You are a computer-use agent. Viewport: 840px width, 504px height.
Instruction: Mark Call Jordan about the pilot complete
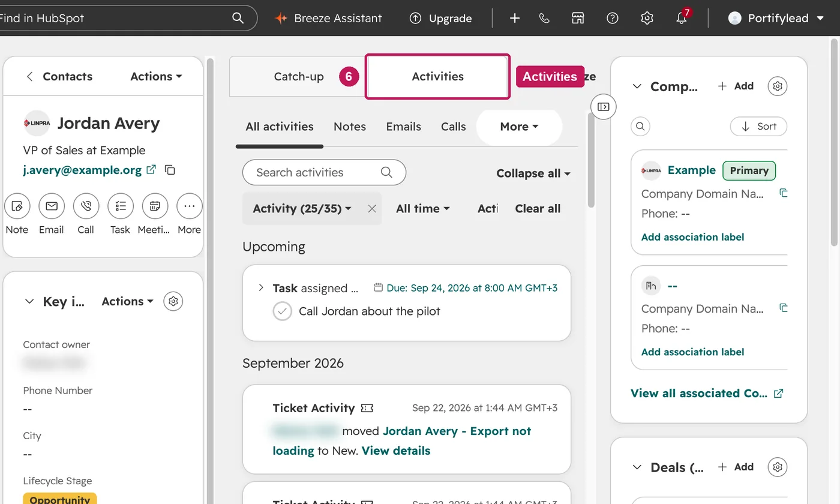pyautogui.click(x=282, y=311)
